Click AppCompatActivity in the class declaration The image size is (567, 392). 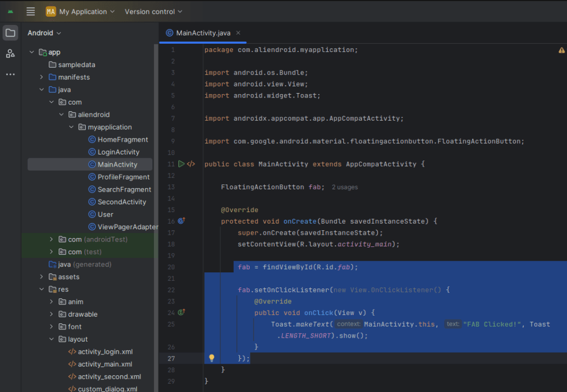click(x=381, y=164)
